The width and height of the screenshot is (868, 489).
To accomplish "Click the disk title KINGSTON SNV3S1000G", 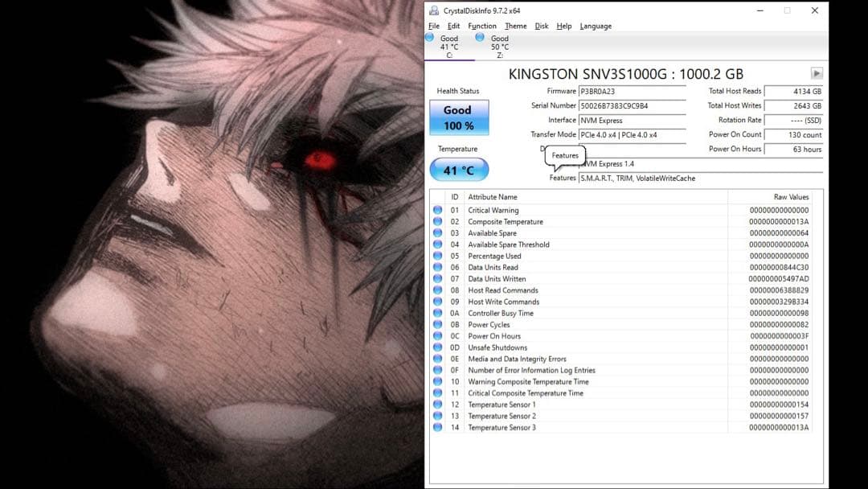I will point(625,74).
